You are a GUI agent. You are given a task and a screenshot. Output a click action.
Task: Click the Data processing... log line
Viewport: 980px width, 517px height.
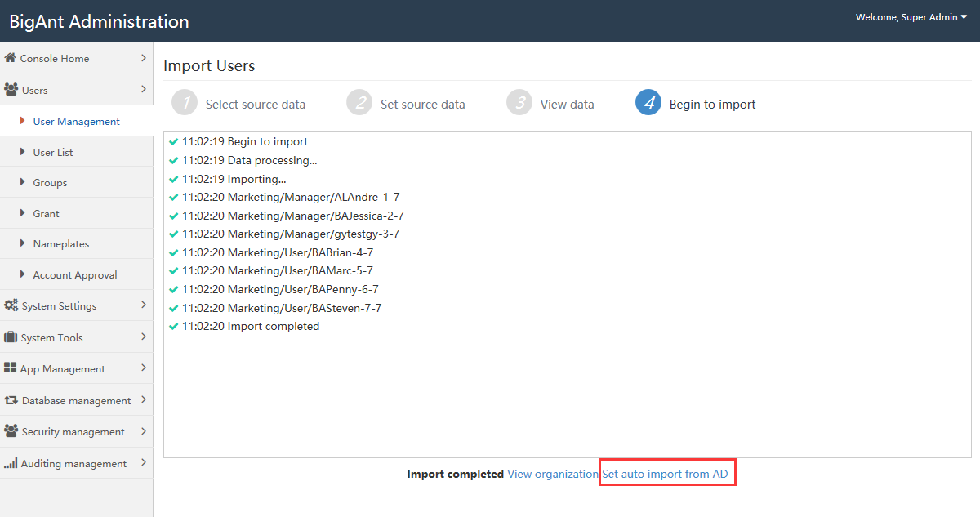pyautogui.click(x=250, y=160)
